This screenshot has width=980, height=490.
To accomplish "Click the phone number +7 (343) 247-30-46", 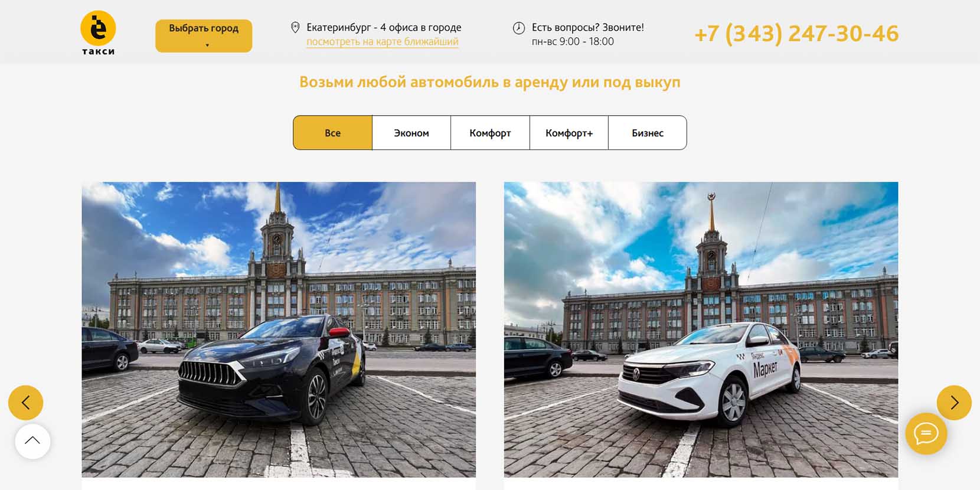I will click(x=796, y=34).
